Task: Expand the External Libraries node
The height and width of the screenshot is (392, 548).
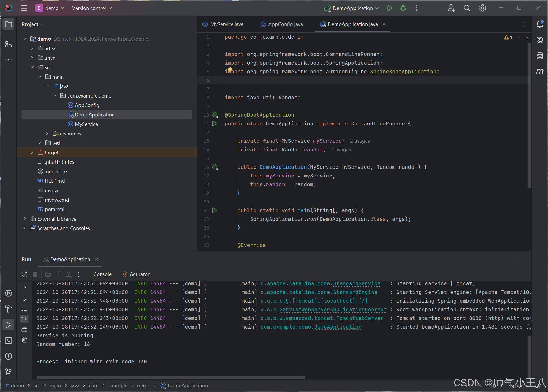Action: pos(25,219)
